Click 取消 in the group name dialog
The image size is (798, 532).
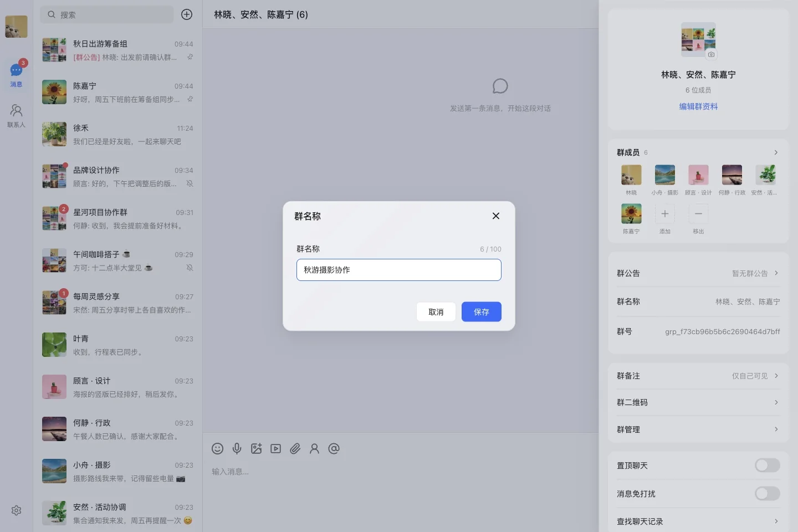coord(436,312)
